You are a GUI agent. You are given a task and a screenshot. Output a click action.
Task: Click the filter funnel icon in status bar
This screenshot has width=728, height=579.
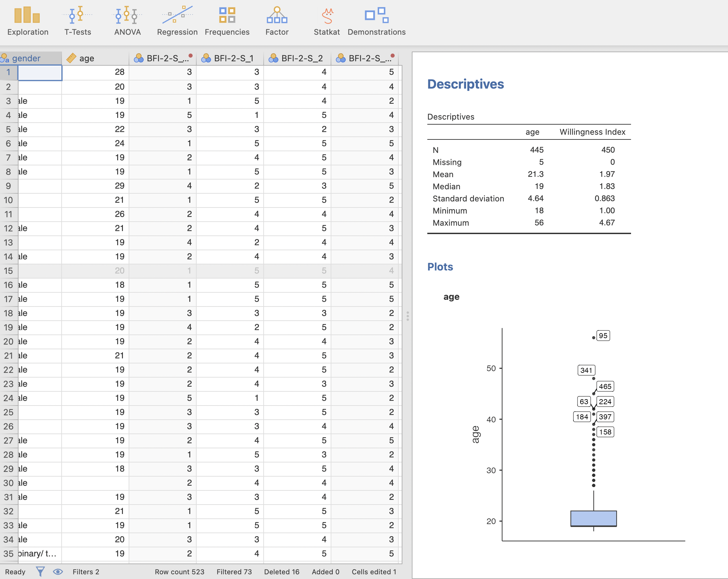[40, 572]
